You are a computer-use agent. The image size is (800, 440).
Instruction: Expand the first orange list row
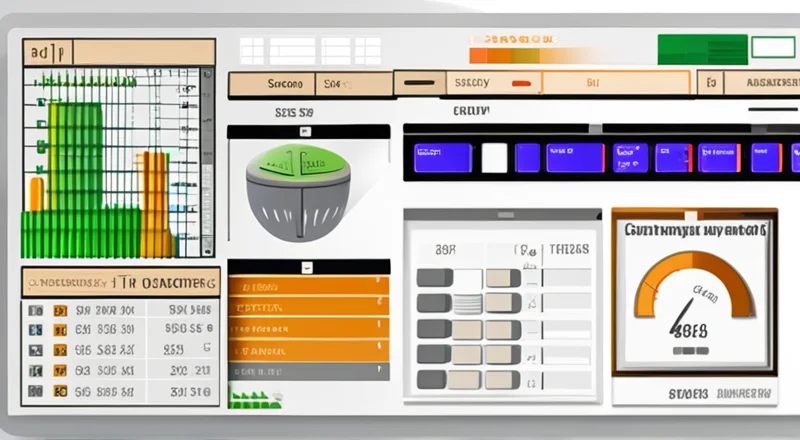click(x=308, y=285)
